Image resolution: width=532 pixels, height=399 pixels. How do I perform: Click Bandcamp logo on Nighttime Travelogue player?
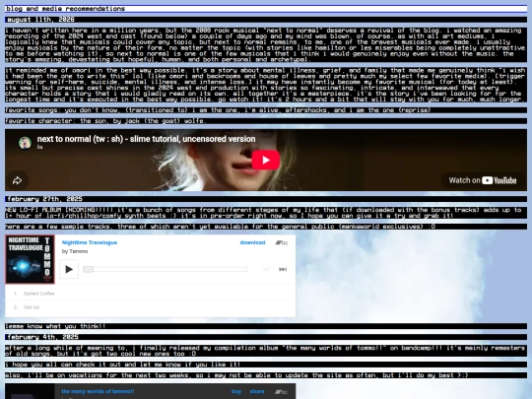281,242
